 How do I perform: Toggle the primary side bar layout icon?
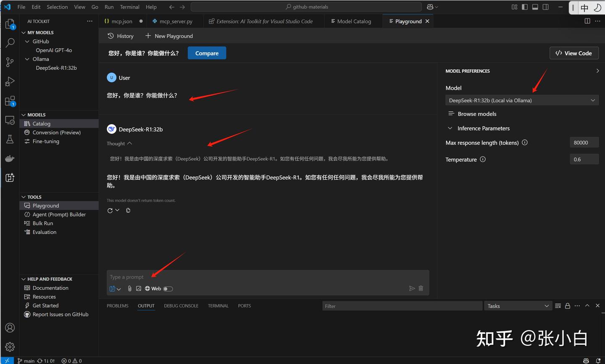click(525, 7)
